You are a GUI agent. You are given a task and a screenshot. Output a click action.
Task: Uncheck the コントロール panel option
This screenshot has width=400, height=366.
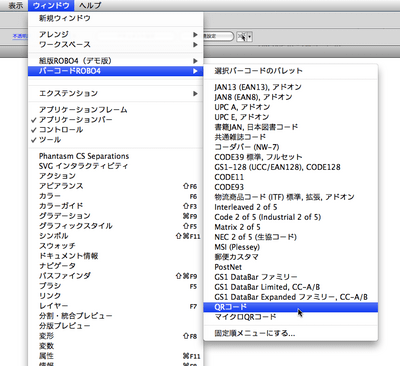tap(115, 130)
